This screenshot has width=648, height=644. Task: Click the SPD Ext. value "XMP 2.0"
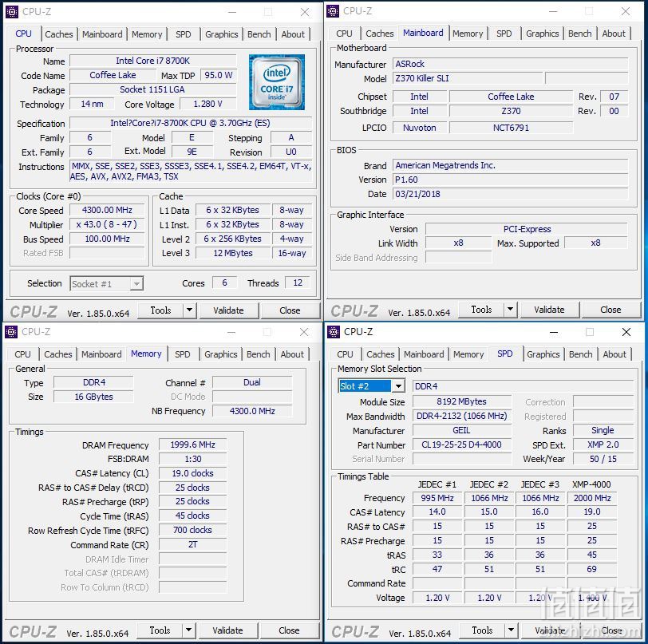pos(603,444)
